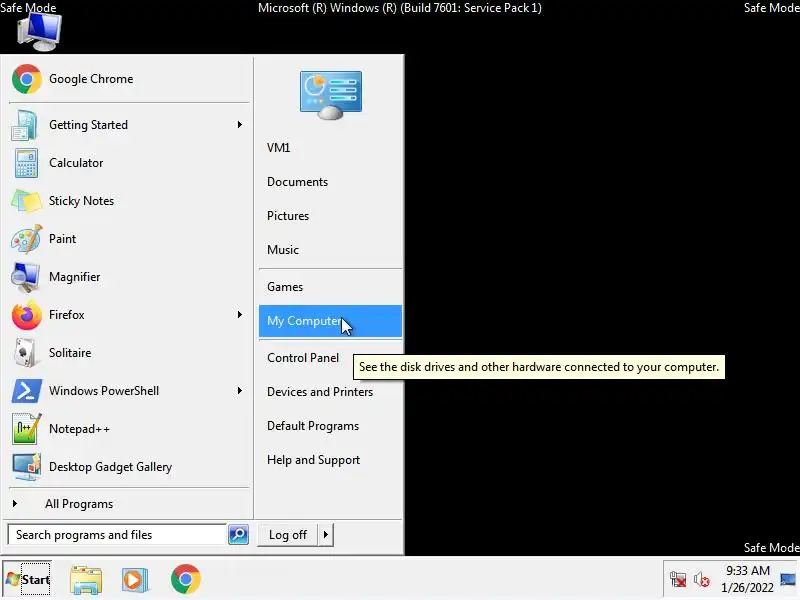Launch Windows Media Player from the taskbar

pos(135,580)
